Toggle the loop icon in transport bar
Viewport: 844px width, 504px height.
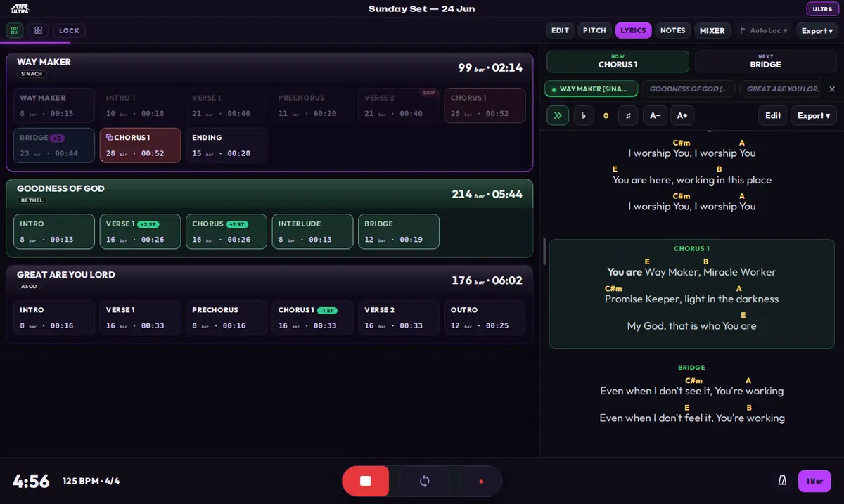[x=424, y=481]
